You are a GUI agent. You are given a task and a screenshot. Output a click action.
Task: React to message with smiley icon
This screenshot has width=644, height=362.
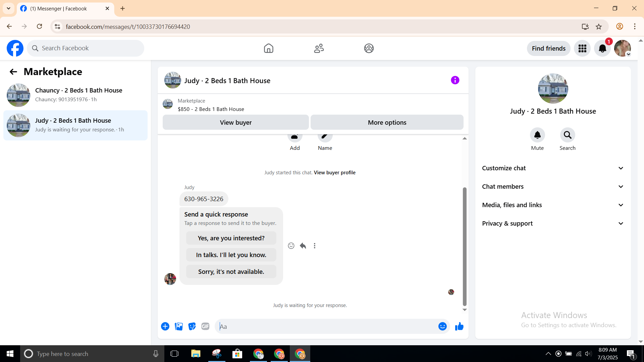click(x=291, y=246)
